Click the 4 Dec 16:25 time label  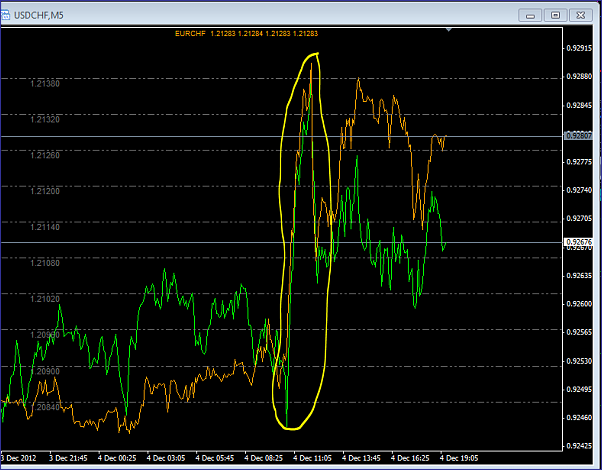[411, 458]
